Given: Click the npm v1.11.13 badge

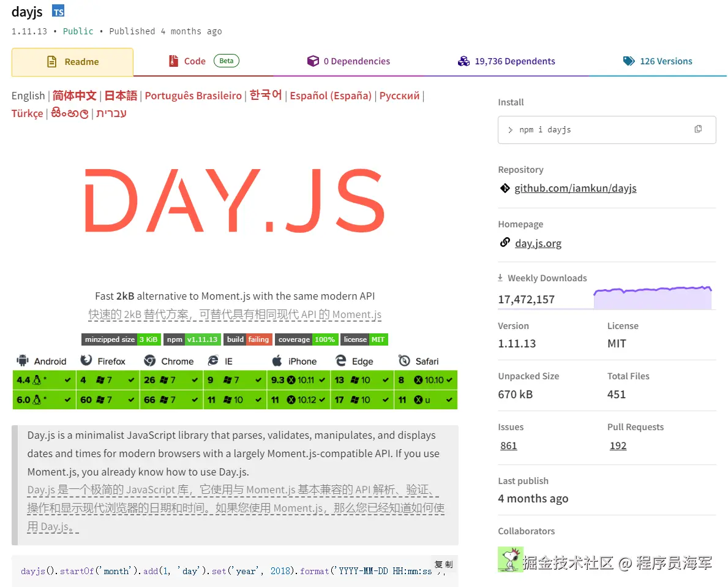Looking at the screenshot, I should point(192,339).
